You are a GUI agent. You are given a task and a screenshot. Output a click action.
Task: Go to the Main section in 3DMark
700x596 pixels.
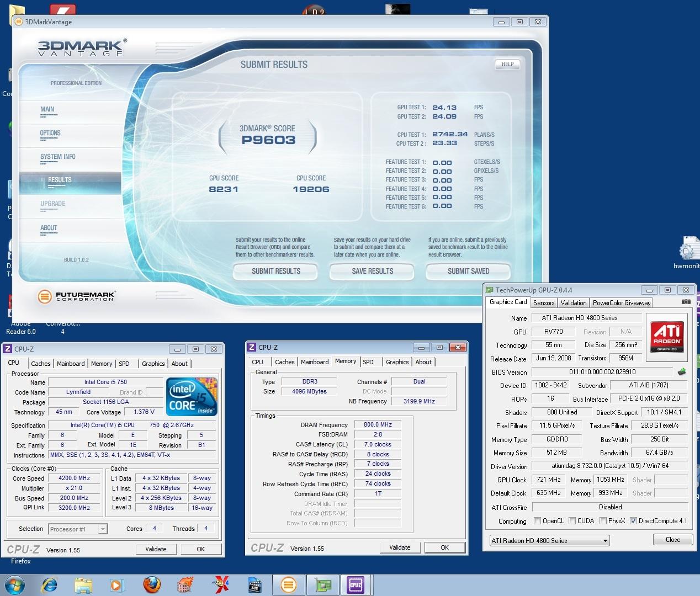click(47, 109)
